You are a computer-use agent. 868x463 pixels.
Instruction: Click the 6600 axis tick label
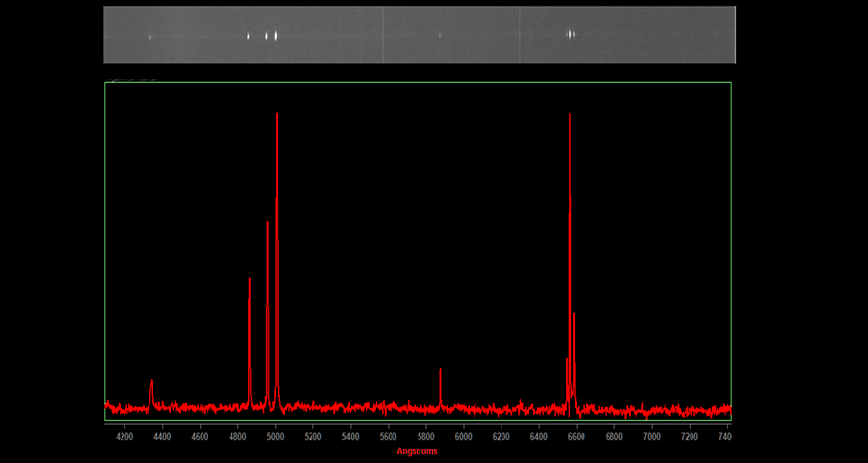[x=577, y=436]
